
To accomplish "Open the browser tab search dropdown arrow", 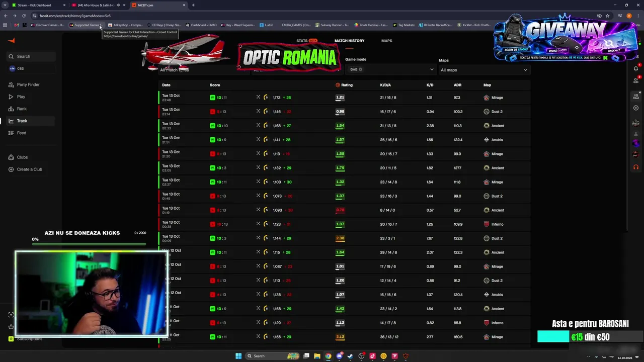I will [x=6, y=5].
